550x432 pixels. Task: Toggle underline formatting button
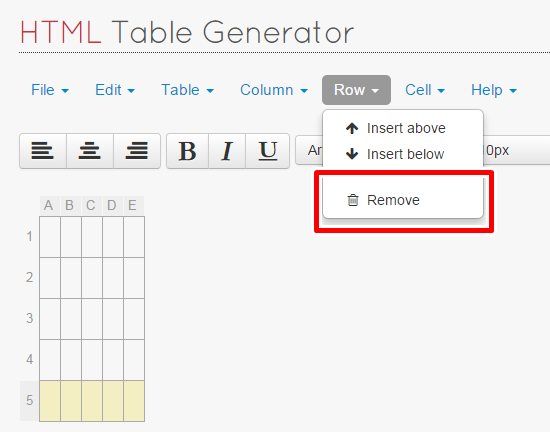click(268, 151)
